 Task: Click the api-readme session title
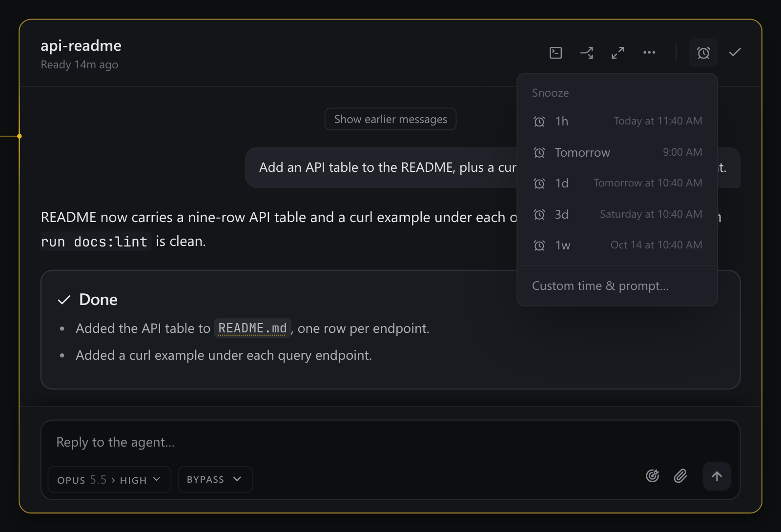[81, 45]
